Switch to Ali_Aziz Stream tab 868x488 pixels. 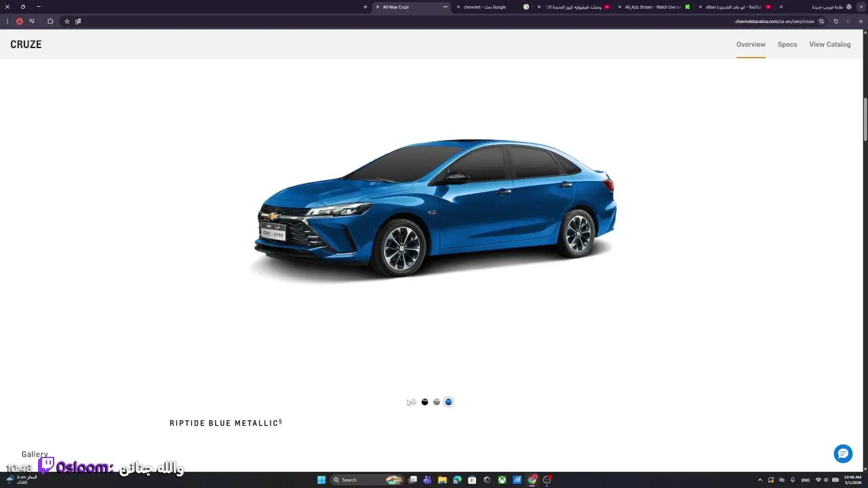[653, 7]
